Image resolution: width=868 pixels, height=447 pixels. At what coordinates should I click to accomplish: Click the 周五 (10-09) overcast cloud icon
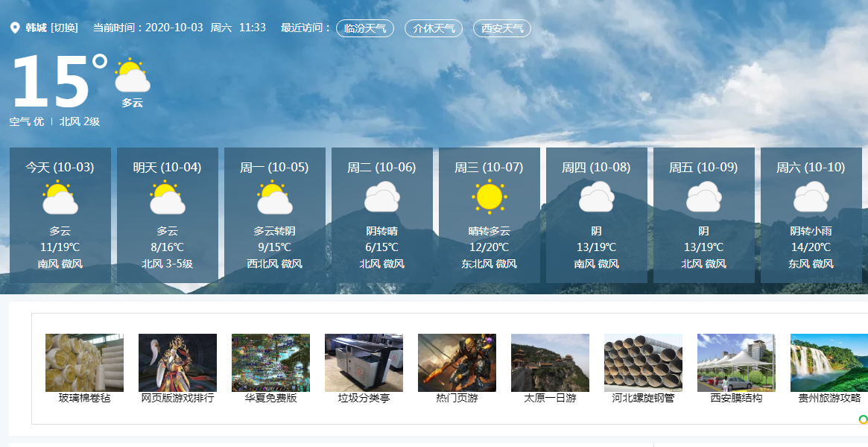coord(704,197)
